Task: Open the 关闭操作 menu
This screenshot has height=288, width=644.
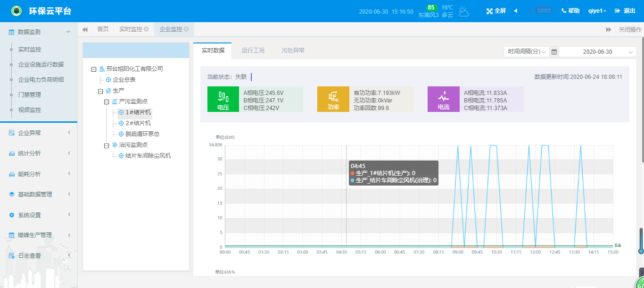Action: tap(630, 29)
